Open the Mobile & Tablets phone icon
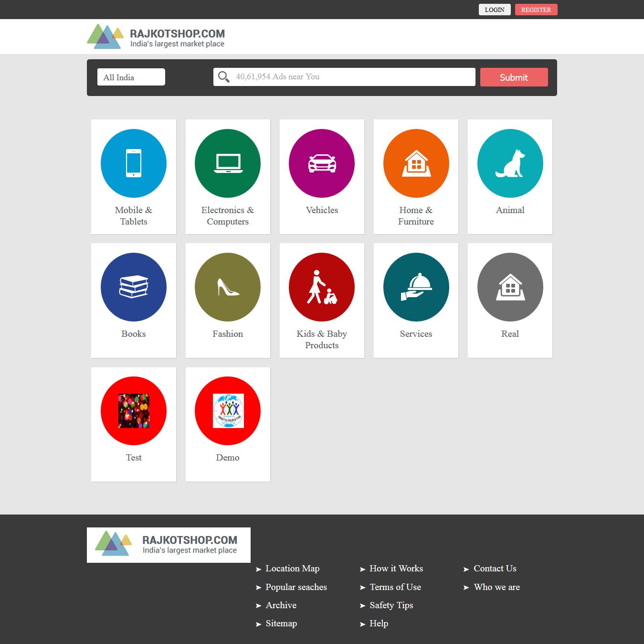Viewport: 644px width, 644px height. click(134, 163)
